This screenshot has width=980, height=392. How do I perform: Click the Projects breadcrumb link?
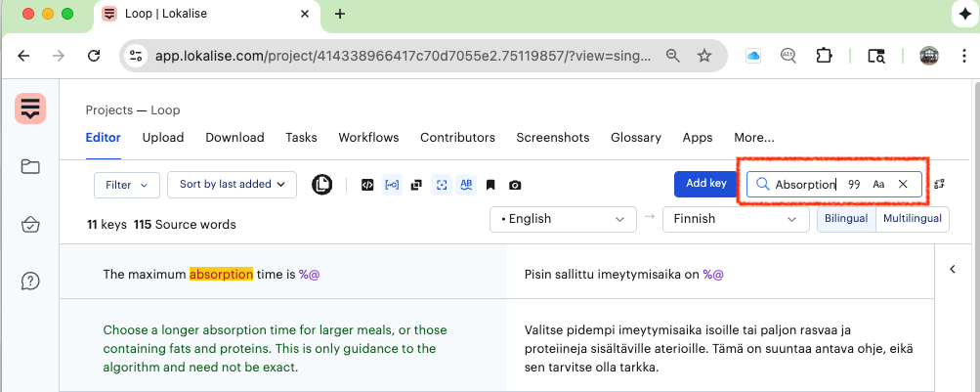click(x=108, y=110)
